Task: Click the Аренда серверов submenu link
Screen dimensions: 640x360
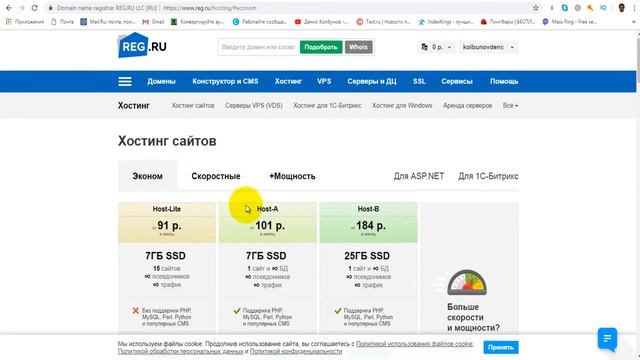Action: pyautogui.click(x=467, y=105)
